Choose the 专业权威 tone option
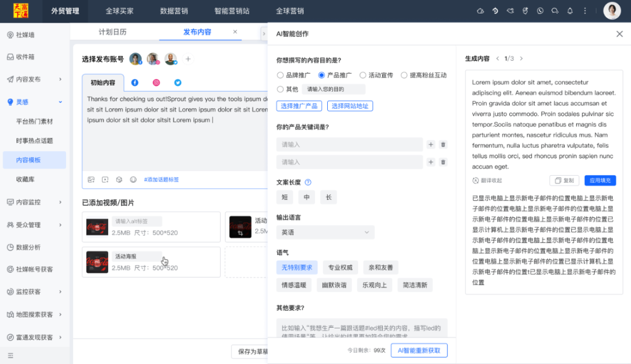Screen dimensions: 631x364 pos(340,268)
